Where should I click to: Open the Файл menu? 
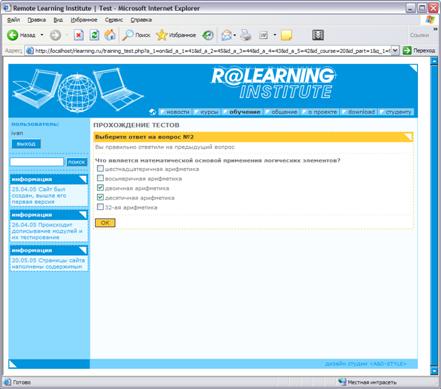13,20
